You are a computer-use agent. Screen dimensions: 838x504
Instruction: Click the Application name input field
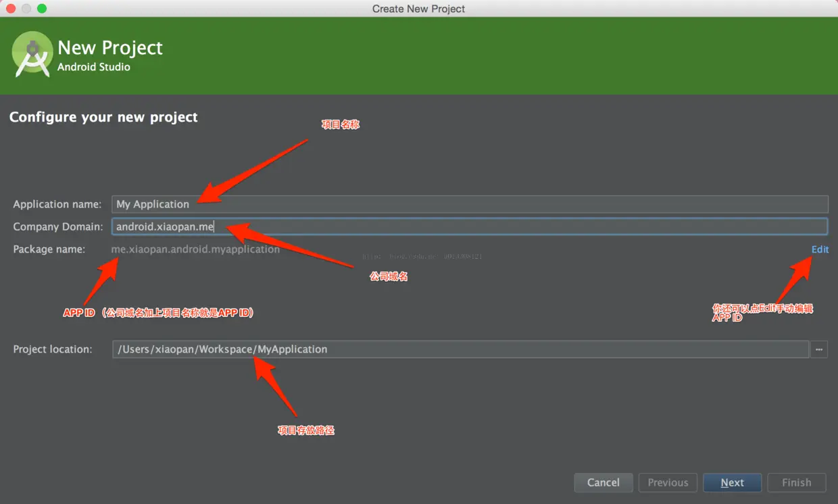click(x=470, y=204)
